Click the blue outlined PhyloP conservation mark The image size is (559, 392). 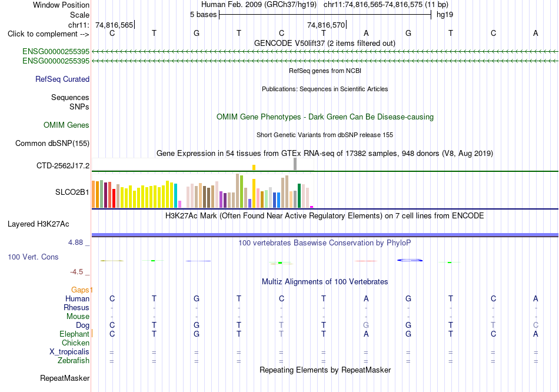[x=410, y=260]
